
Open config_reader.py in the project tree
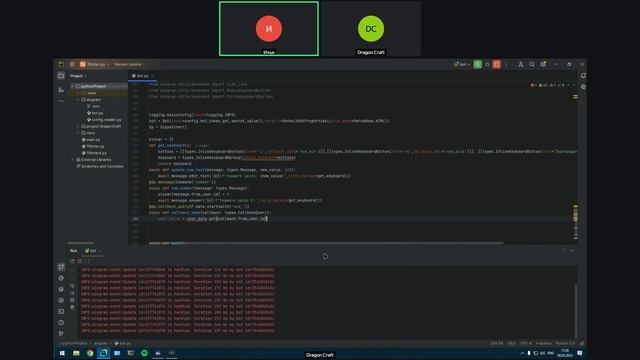click(104, 120)
